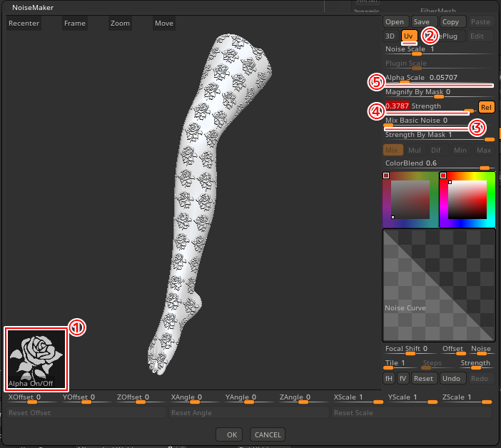Click Recenter in the preview toolbar
Screen dimensions: 501x448
point(24,24)
